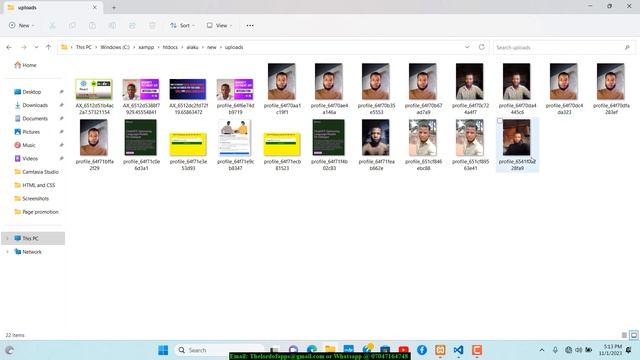Click the Search uploads field

pos(564,47)
